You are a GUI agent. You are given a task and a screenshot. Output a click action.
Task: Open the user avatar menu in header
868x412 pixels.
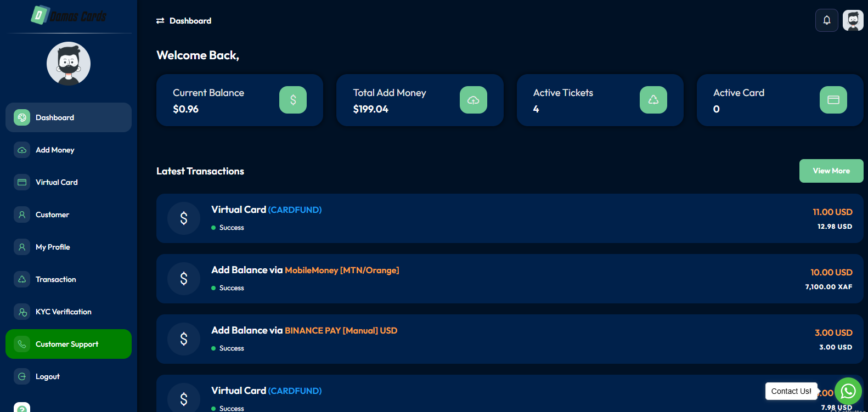(853, 20)
